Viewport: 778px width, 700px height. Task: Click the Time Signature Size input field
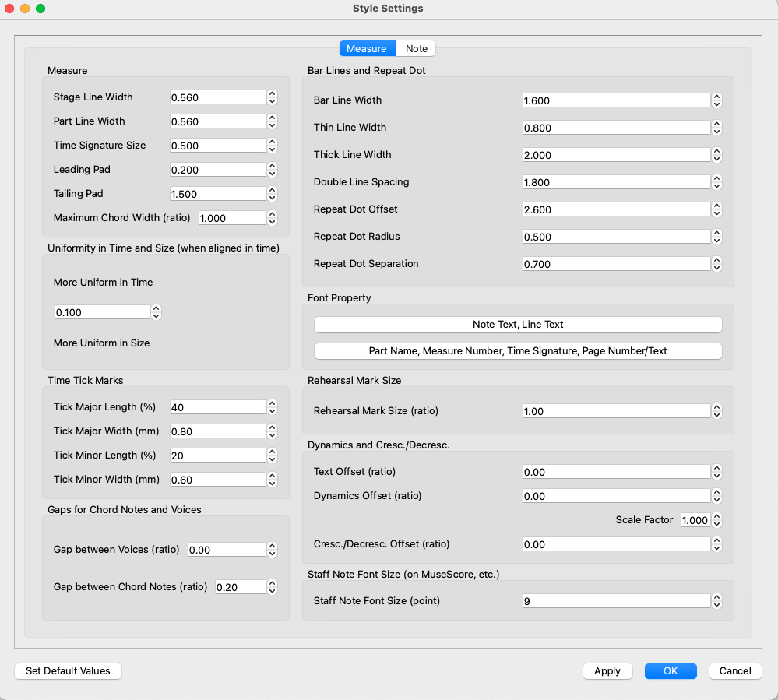pyautogui.click(x=217, y=146)
